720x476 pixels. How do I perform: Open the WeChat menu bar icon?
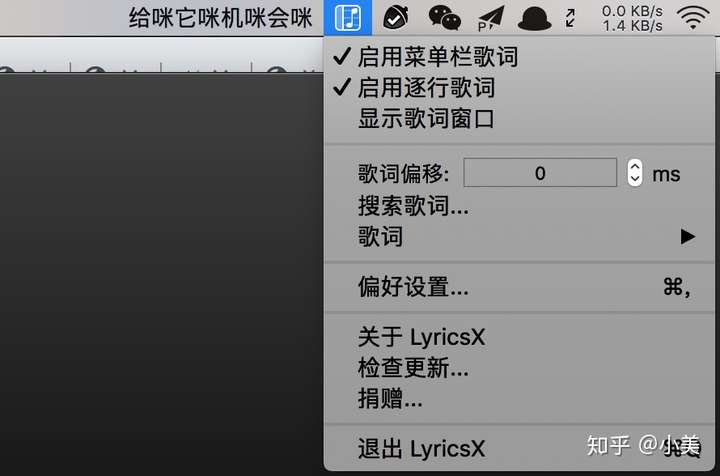[444, 18]
